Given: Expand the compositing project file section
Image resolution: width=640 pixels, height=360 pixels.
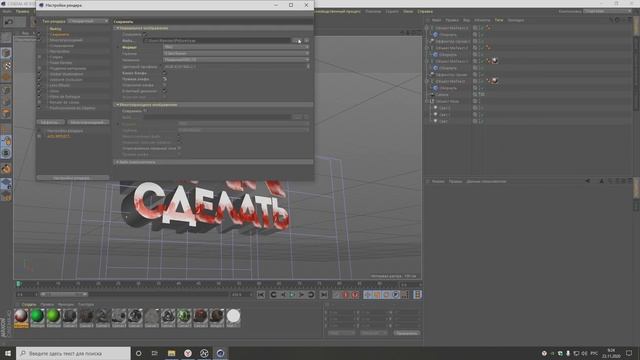Looking at the screenshot, I should tap(118, 162).
